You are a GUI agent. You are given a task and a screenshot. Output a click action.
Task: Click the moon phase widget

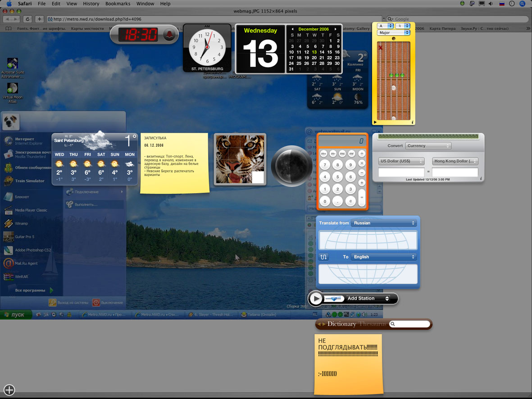tap(291, 166)
